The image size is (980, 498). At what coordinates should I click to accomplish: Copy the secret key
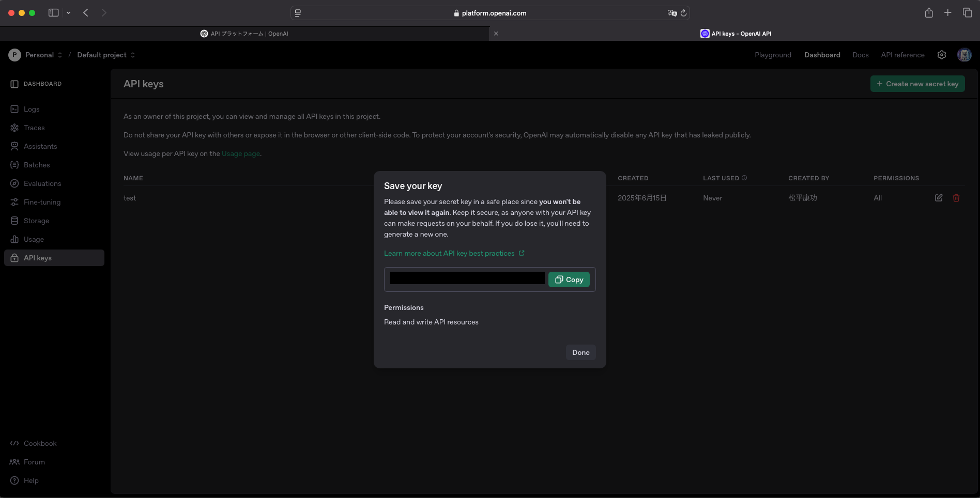(569, 279)
